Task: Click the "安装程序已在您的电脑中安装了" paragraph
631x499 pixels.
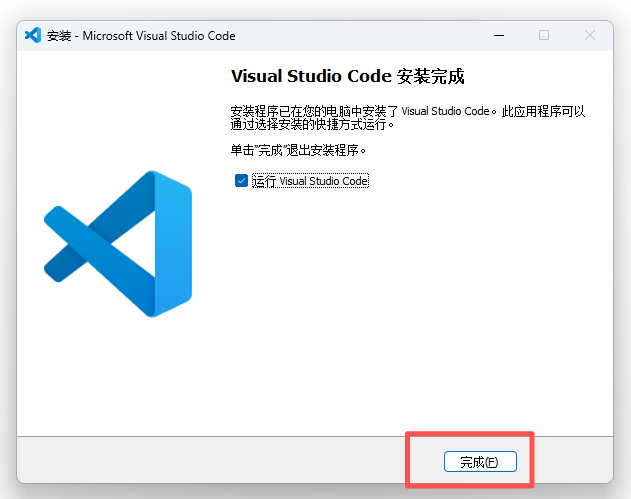Action: coord(408,118)
